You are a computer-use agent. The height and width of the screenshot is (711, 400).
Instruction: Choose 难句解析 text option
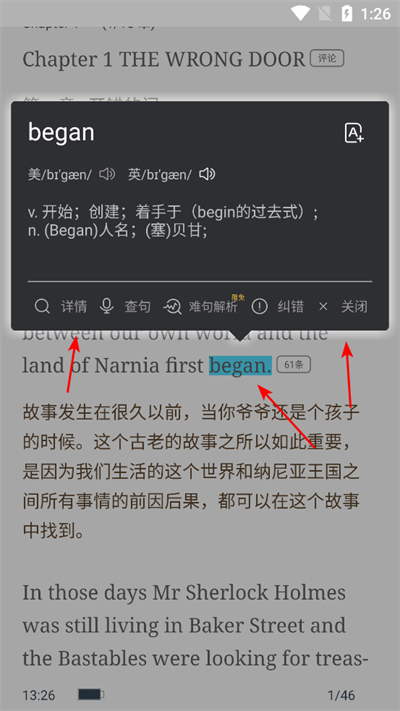[x=213, y=307]
